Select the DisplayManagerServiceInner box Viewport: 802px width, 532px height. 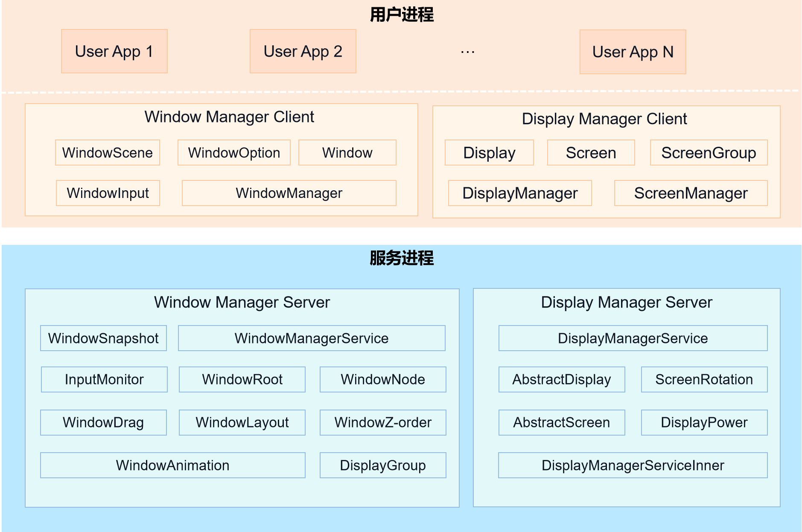pos(633,465)
